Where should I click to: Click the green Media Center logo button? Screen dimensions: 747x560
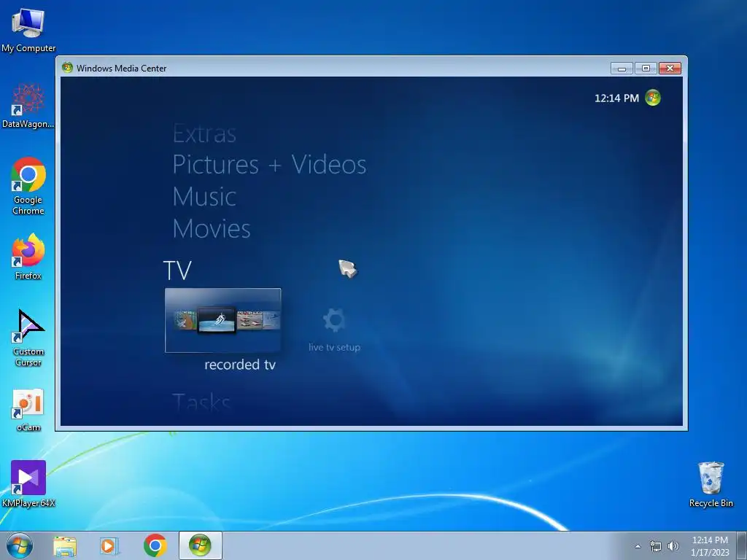click(x=653, y=98)
